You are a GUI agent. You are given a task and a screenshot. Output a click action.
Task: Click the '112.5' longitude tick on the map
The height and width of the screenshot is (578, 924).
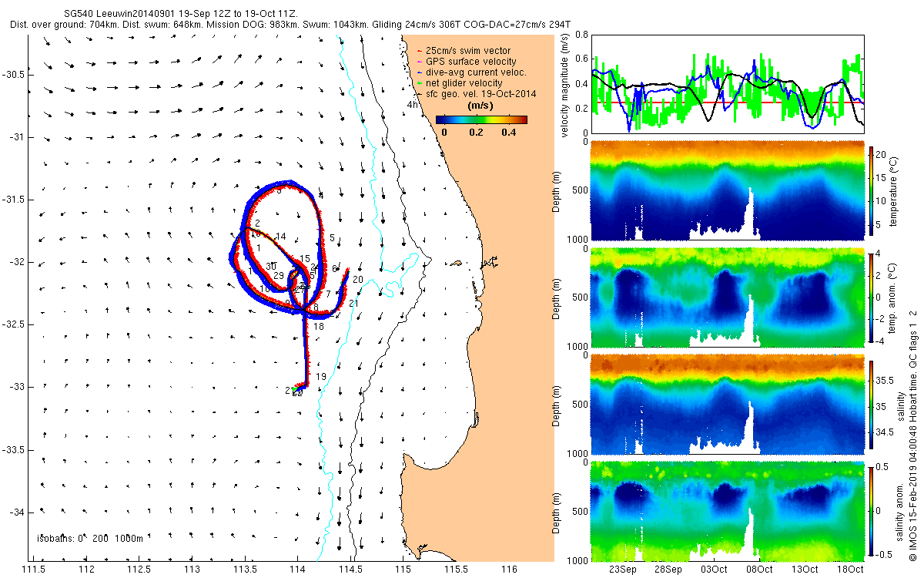[x=139, y=569]
